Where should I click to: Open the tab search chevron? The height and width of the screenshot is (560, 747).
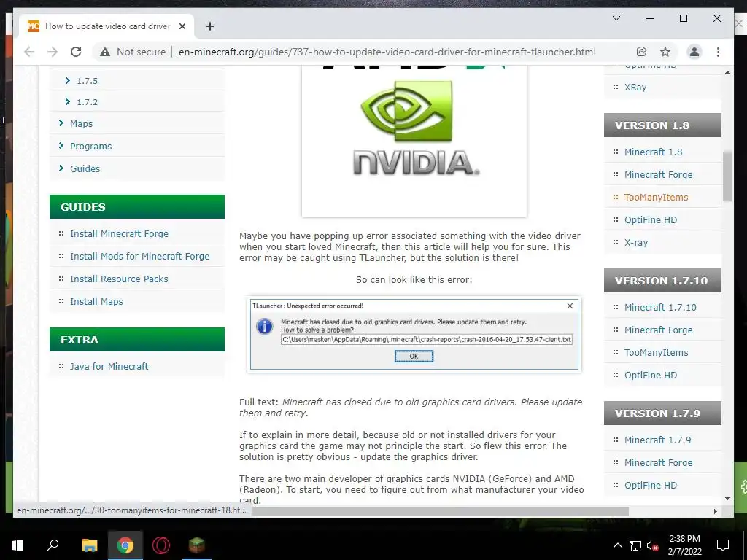616,18
